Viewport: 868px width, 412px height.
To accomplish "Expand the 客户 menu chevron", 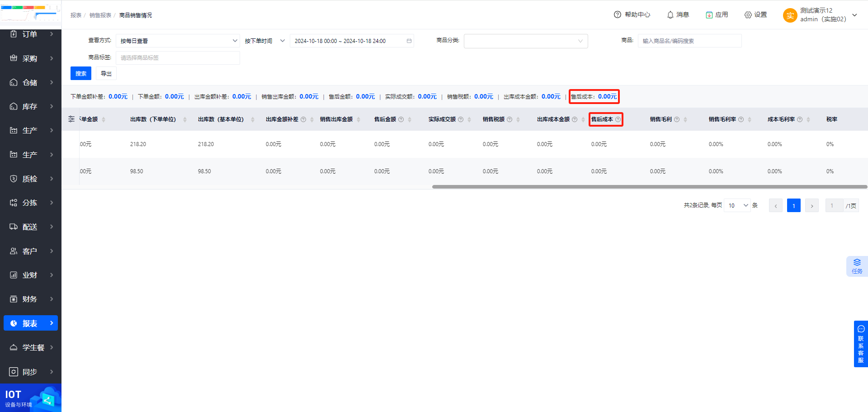I will tap(52, 251).
